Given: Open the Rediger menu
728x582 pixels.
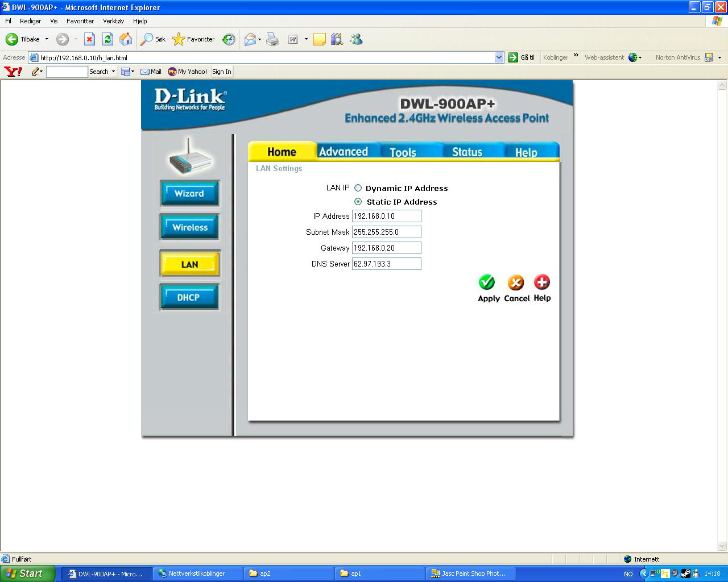Looking at the screenshot, I should click(x=30, y=21).
